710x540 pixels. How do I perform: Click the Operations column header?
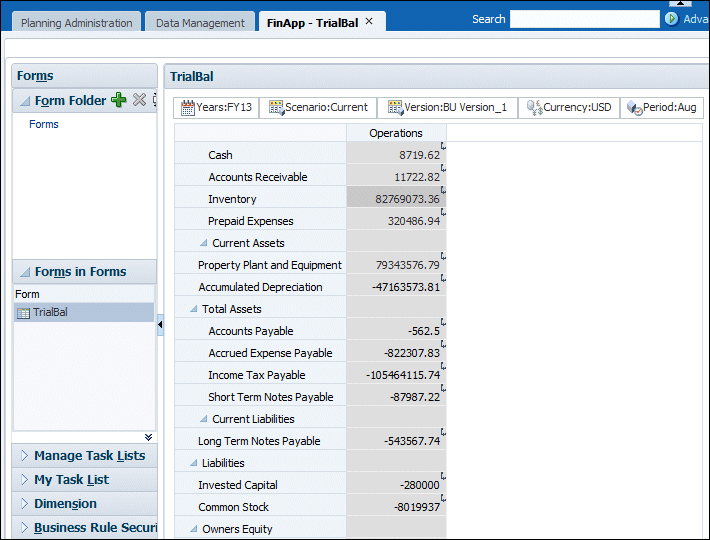click(396, 133)
